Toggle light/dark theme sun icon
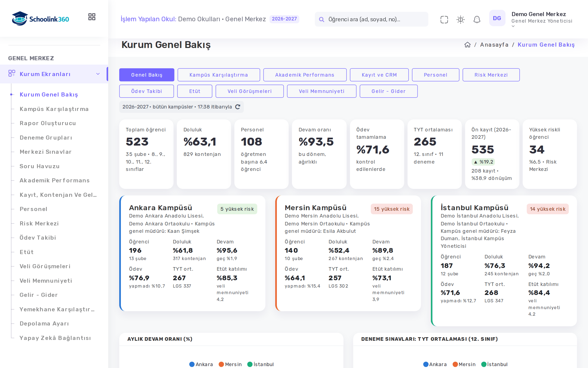 [460, 19]
